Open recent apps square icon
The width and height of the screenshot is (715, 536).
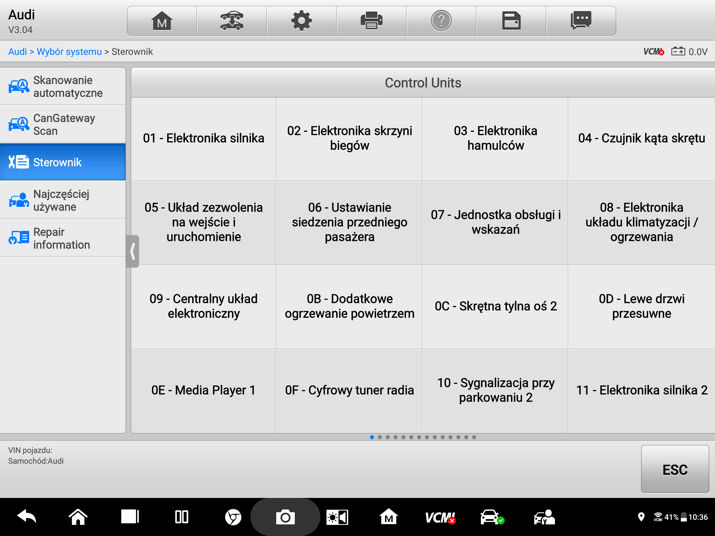pos(130,517)
